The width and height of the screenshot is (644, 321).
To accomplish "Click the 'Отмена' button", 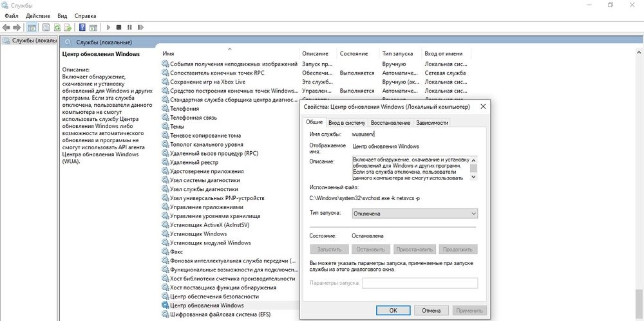I will pos(431,310).
